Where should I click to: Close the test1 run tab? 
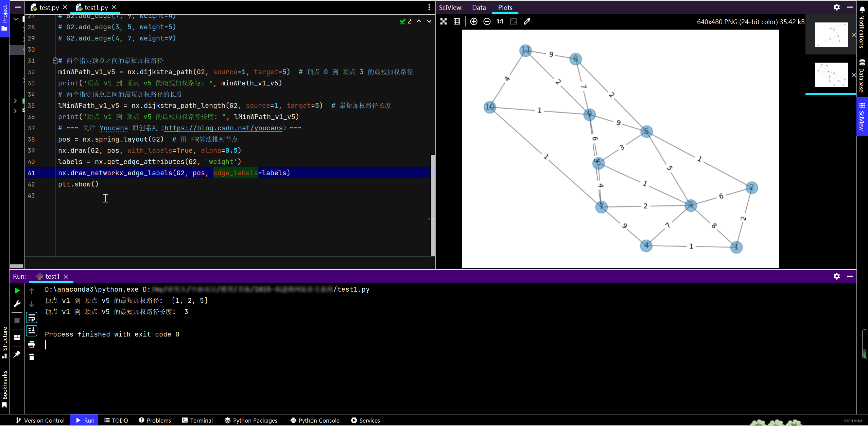66,277
